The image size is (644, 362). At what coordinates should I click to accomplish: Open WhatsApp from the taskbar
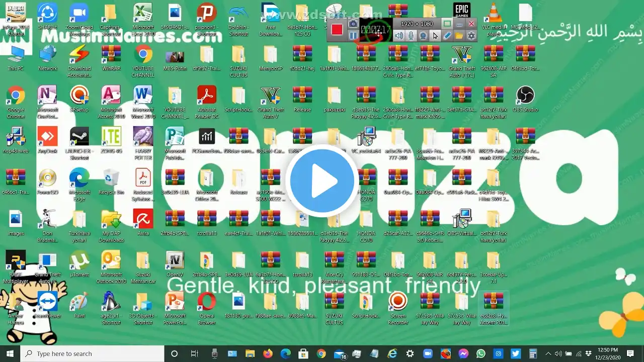pos(481,353)
